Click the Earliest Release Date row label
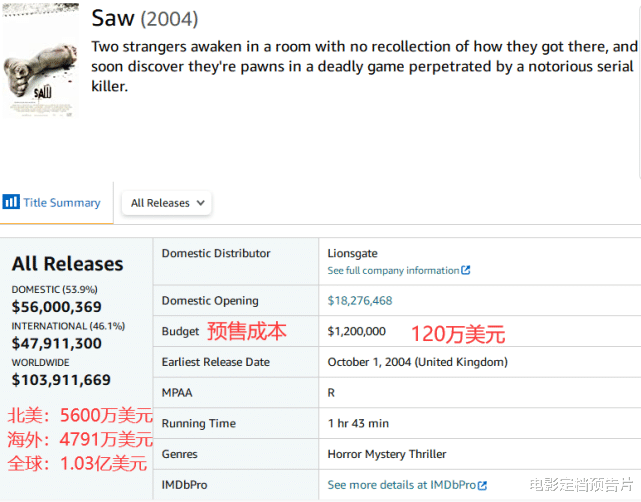The width and height of the screenshot is (641, 502). (x=216, y=362)
